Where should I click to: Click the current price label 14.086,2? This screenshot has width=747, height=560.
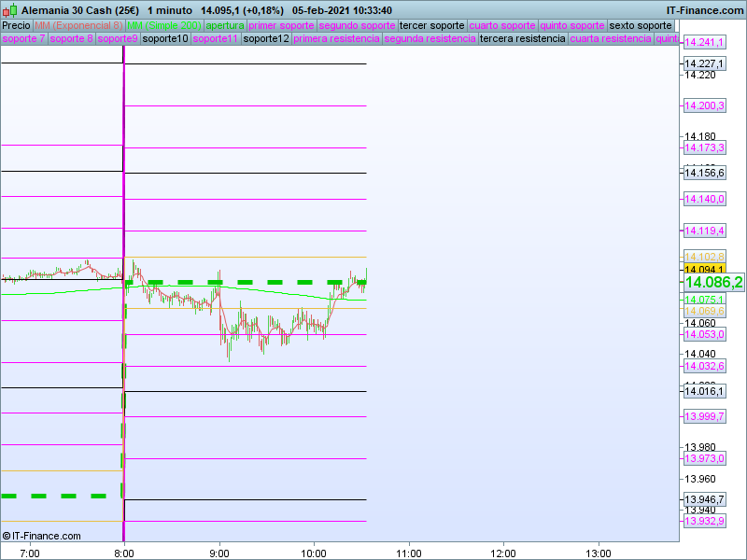click(x=713, y=282)
